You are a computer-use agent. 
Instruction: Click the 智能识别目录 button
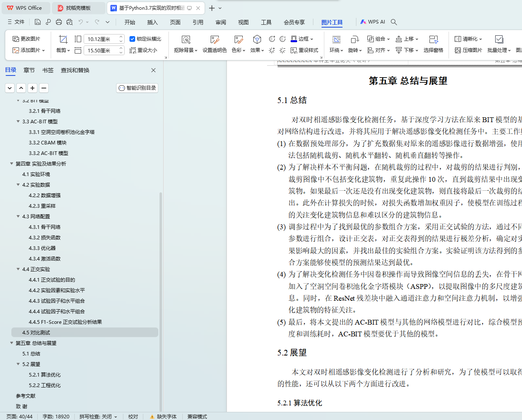click(x=137, y=88)
